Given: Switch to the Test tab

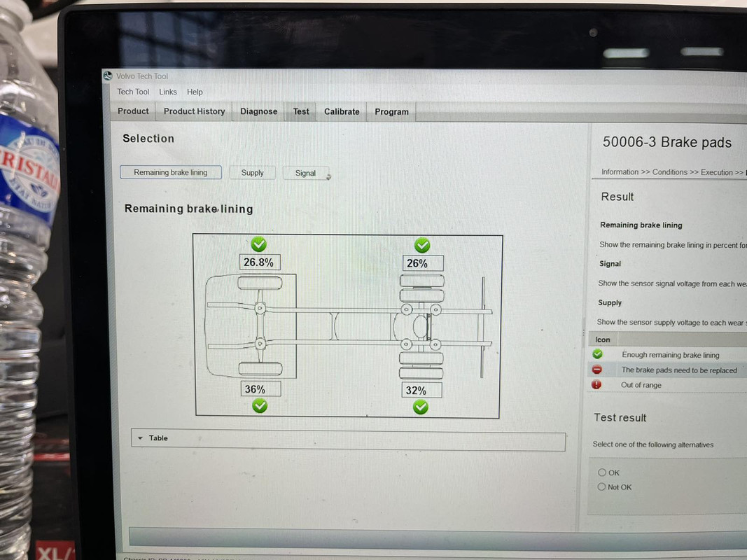Looking at the screenshot, I should [x=300, y=111].
